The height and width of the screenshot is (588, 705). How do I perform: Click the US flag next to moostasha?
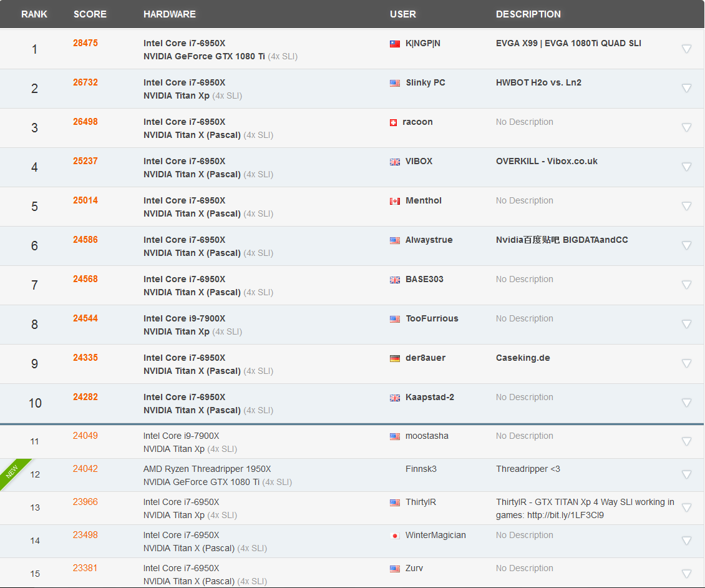click(395, 436)
